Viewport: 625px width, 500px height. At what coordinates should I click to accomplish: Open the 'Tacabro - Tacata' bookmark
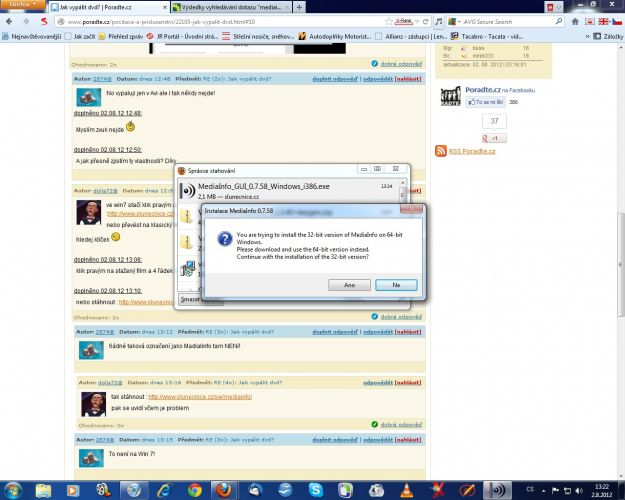tap(487, 36)
